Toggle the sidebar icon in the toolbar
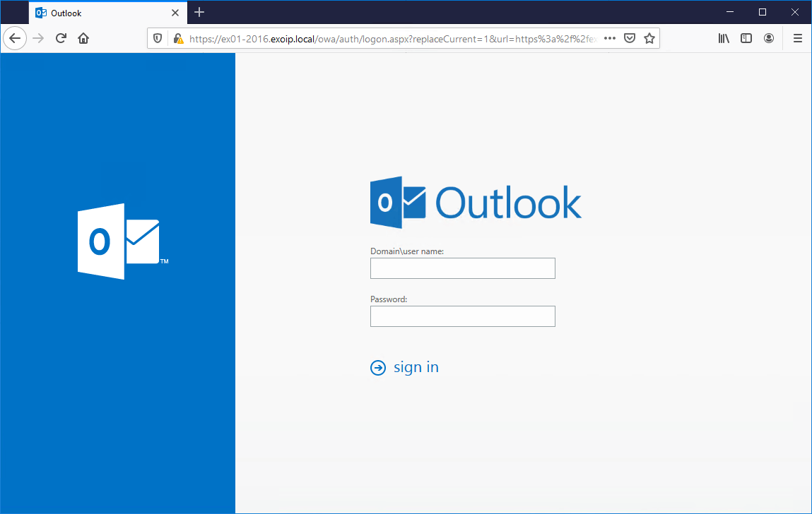Image resolution: width=812 pixels, height=514 pixels. [x=746, y=38]
